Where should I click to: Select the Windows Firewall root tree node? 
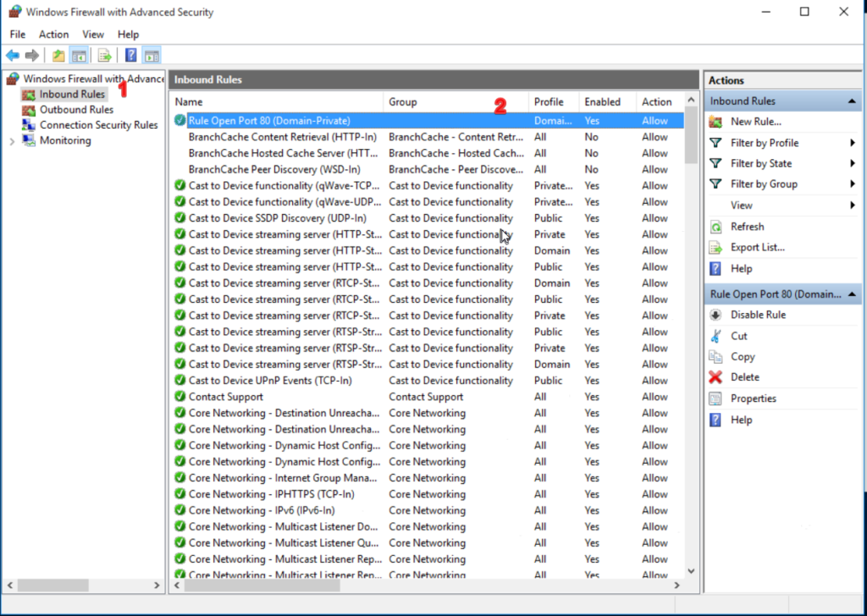click(x=93, y=79)
